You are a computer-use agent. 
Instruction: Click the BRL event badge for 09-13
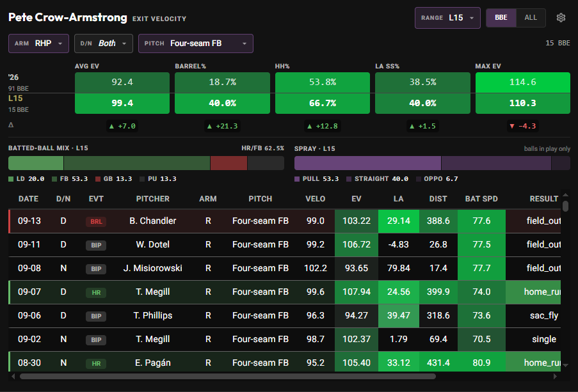pos(96,221)
